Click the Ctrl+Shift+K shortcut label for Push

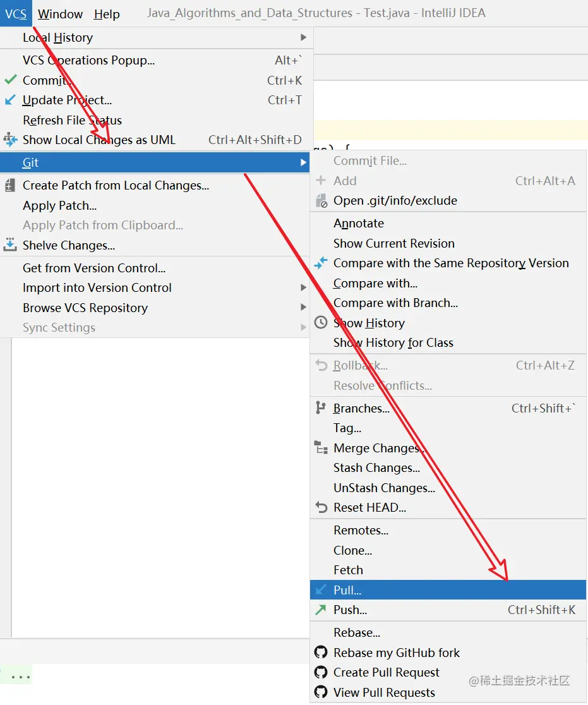542,610
